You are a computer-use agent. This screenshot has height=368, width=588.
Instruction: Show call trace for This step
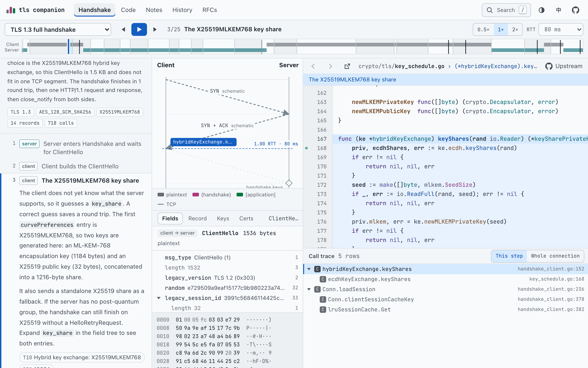point(509,256)
